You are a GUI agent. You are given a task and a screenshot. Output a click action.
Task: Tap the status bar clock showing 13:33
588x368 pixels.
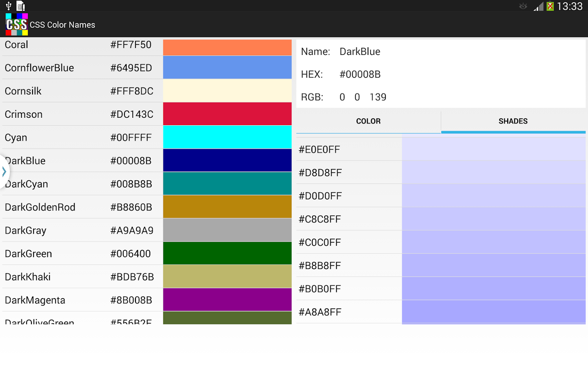[x=570, y=6]
